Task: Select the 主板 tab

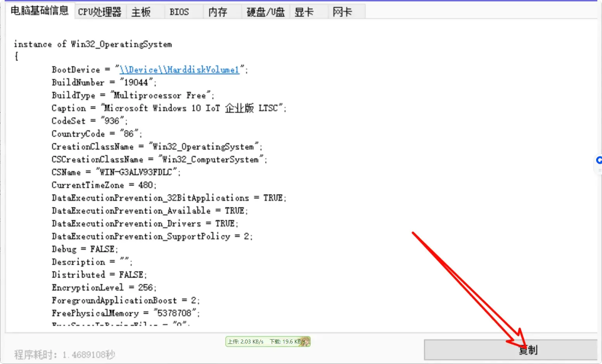Action: pos(141,12)
